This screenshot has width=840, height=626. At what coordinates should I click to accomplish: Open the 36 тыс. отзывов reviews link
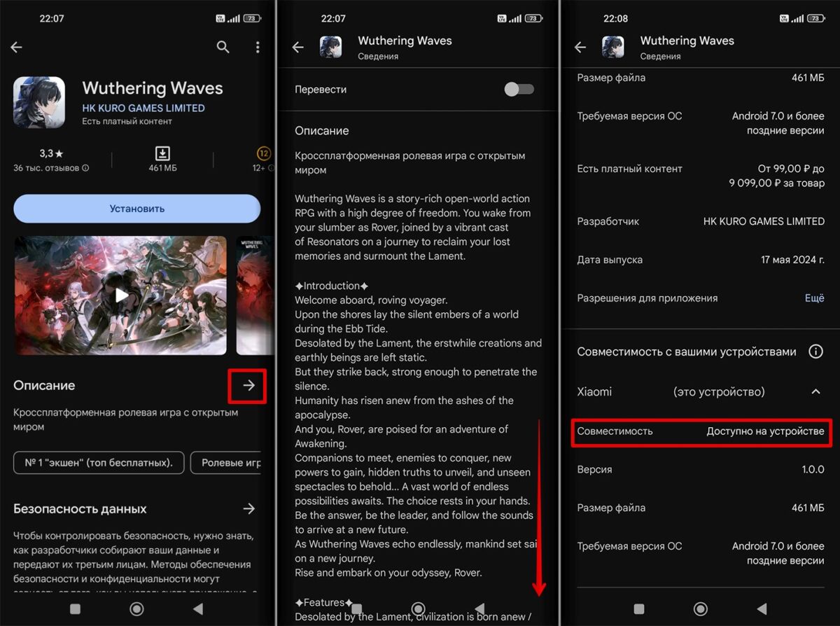[49, 167]
